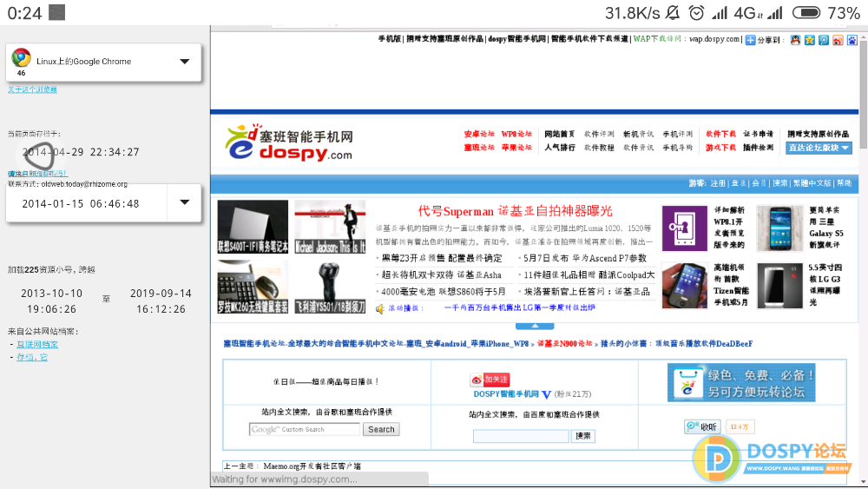Open DOSPY智能手机网 Weibo profile link
This screenshot has width=868, height=489.
pos(506,394)
